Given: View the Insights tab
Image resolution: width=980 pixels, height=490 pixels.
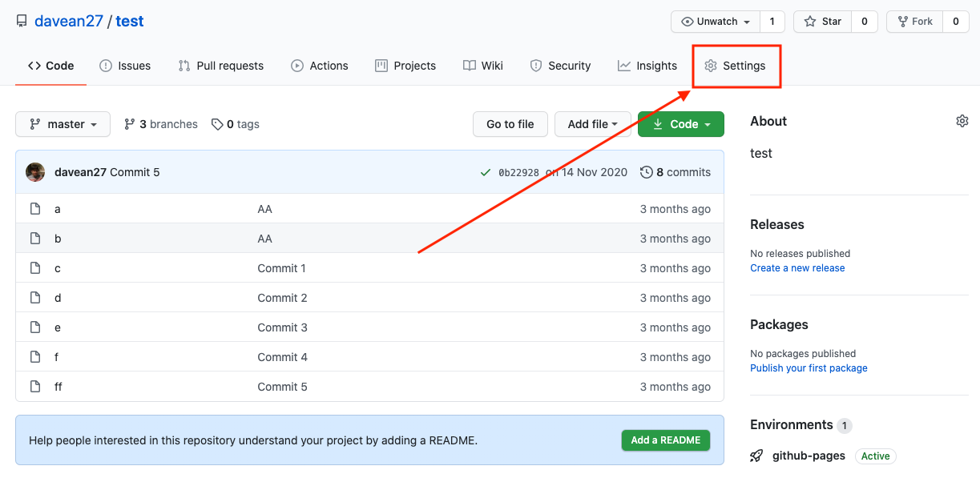Looking at the screenshot, I should 647,66.
